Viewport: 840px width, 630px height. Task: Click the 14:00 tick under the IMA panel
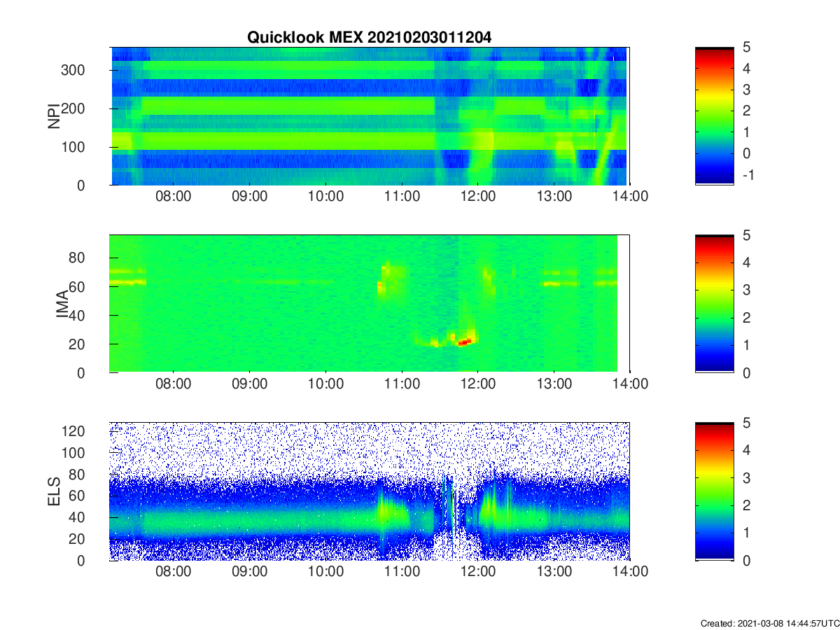coord(630,384)
